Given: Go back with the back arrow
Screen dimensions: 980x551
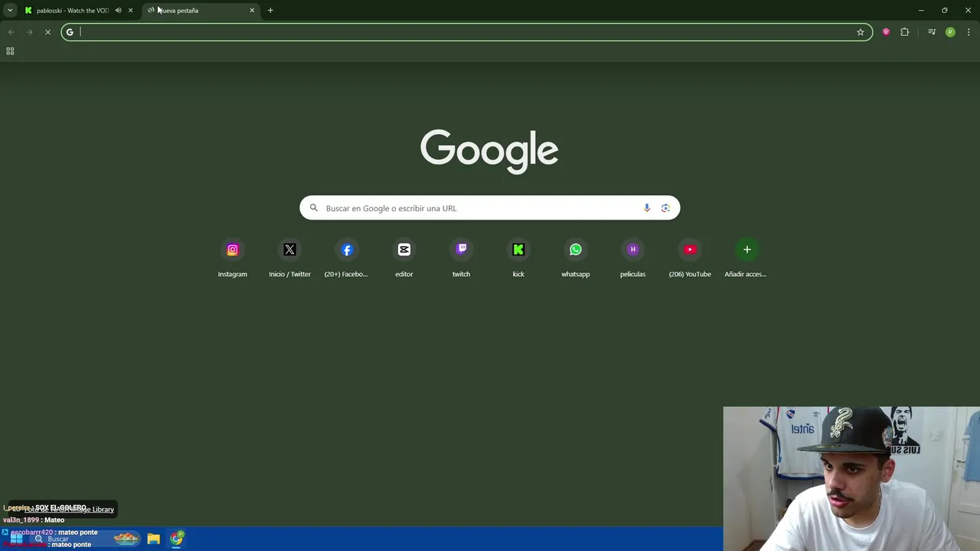Looking at the screenshot, I should (x=11, y=32).
